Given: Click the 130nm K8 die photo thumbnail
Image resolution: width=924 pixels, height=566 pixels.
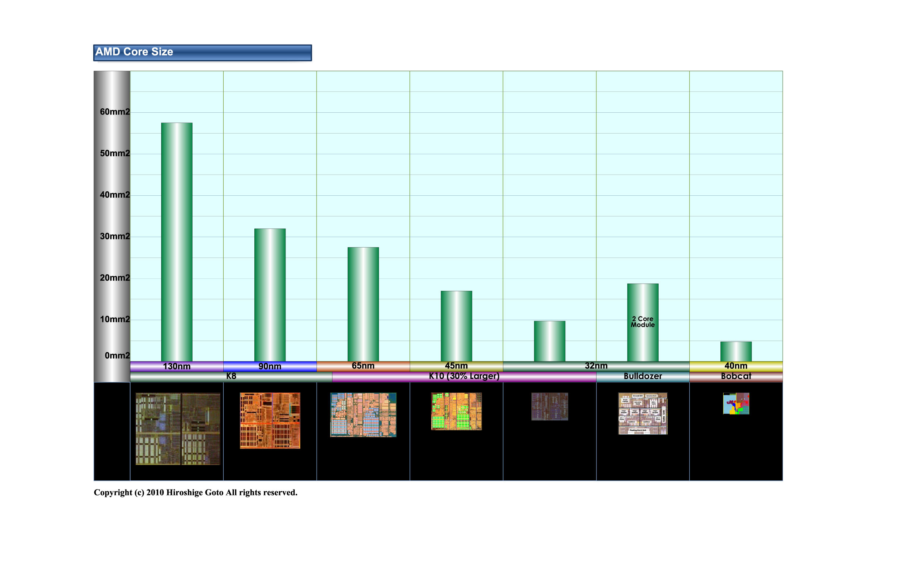Looking at the screenshot, I should [177, 429].
